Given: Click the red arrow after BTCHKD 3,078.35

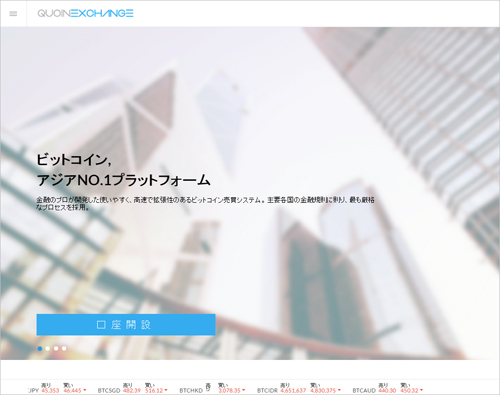Looking at the screenshot, I should pos(244,390).
